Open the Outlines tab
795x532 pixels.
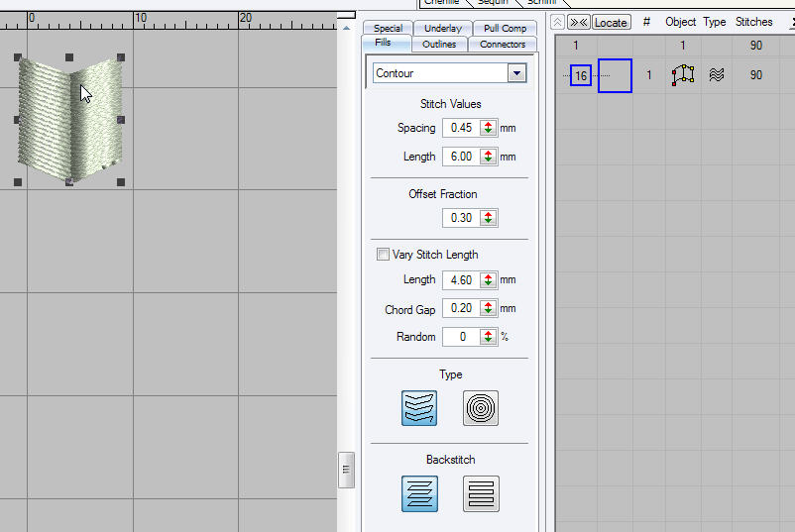click(x=439, y=44)
